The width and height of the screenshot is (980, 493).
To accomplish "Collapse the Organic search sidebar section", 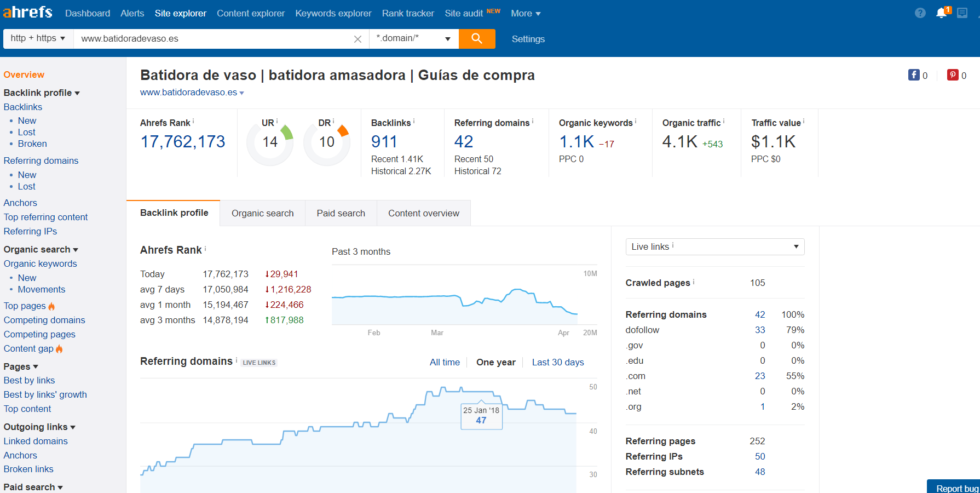I will point(41,249).
